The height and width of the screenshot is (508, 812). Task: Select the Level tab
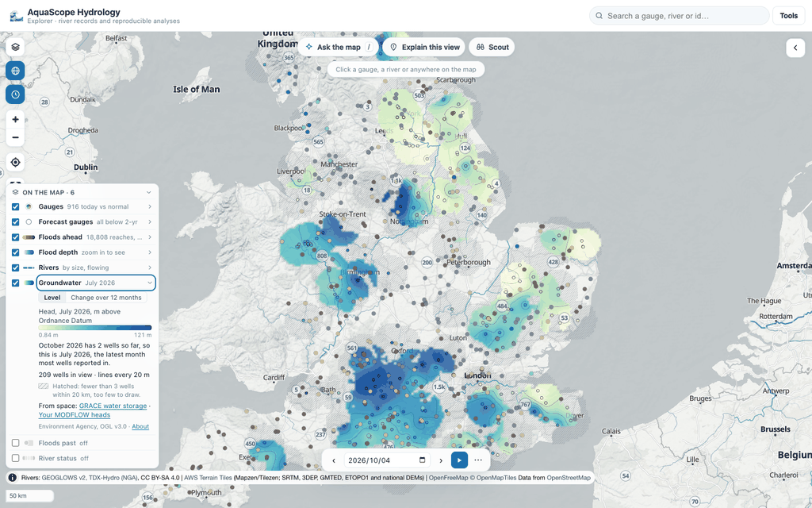[x=52, y=298]
